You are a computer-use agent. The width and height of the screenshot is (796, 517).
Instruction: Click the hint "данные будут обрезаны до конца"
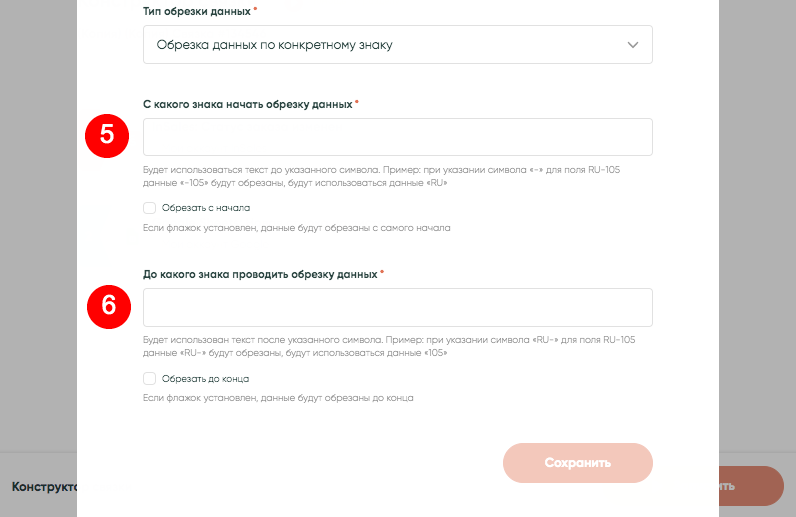click(x=278, y=397)
